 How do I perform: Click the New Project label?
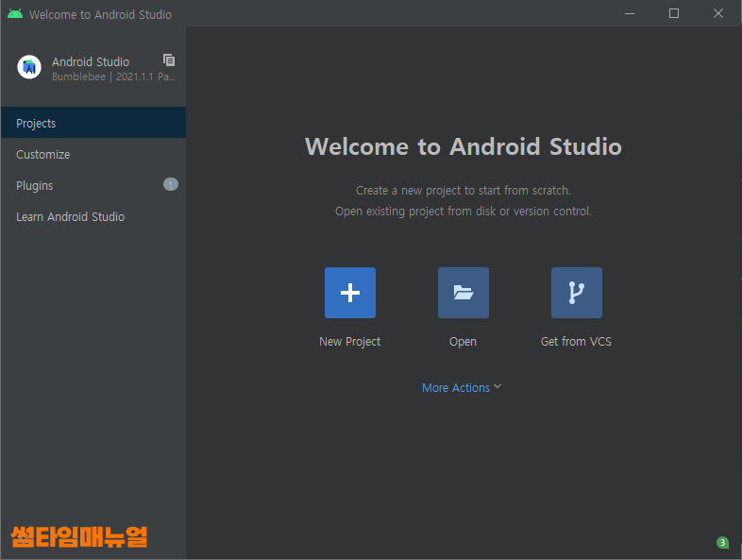click(x=349, y=342)
